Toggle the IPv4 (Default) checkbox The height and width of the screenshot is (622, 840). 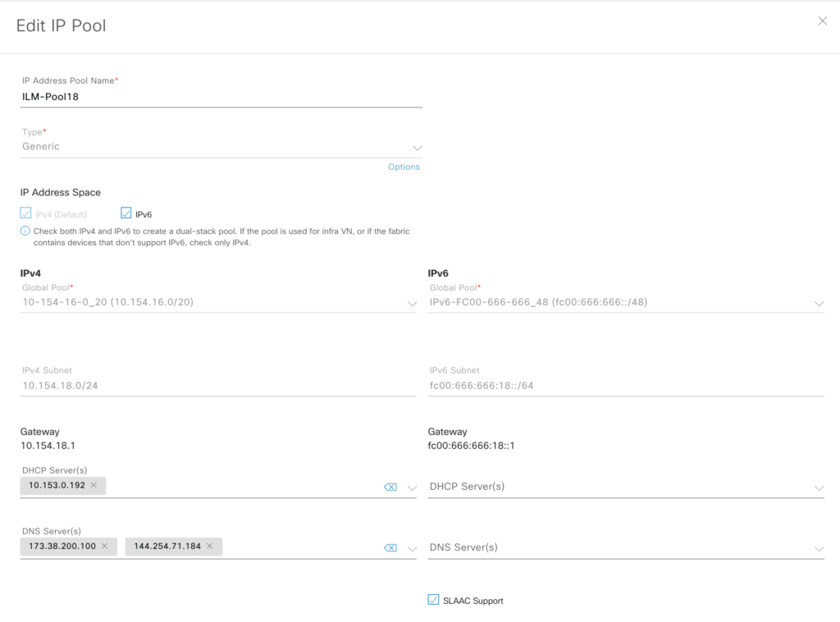25,213
